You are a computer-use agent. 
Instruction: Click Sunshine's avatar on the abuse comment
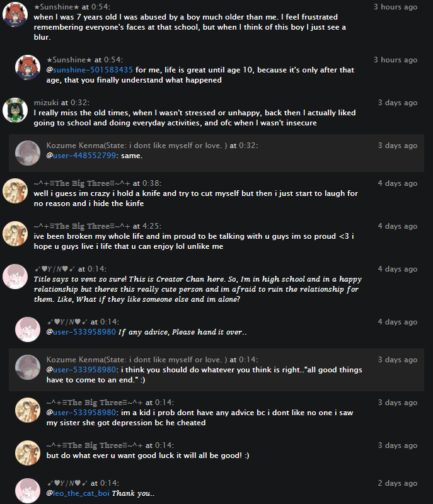coord(15,14)
